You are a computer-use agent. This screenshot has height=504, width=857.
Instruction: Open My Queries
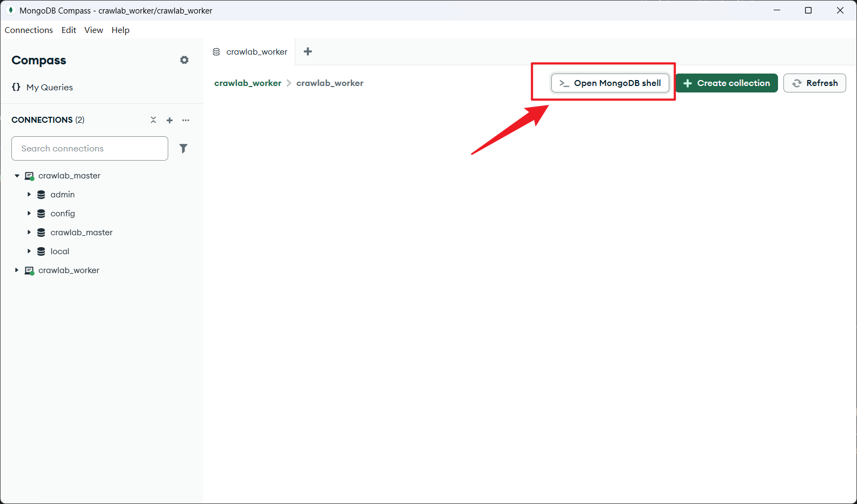point(50,87)
